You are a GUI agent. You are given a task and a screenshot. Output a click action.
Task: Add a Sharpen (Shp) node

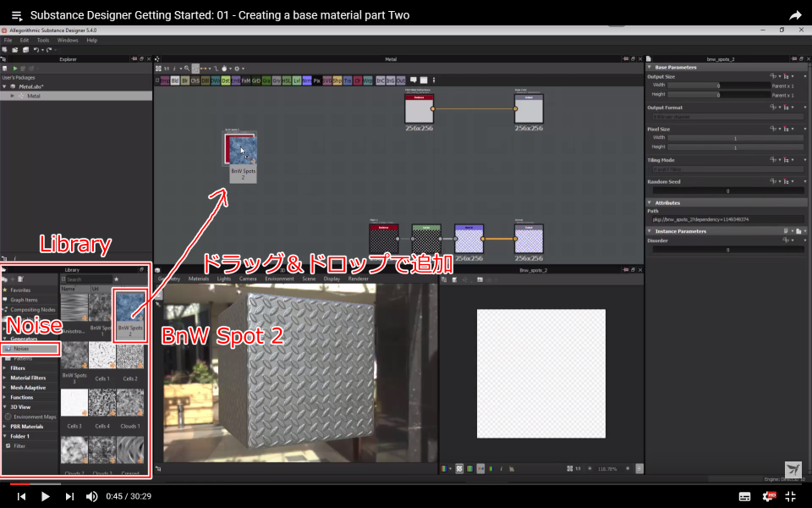[x=337, y=81]
